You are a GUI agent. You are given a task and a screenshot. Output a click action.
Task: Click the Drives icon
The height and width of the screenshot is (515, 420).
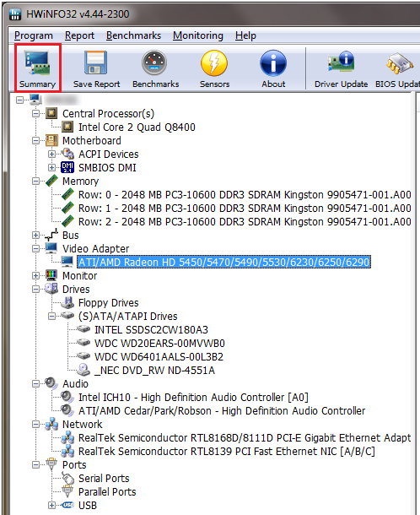pyautogui.click(x=51, y=289)
